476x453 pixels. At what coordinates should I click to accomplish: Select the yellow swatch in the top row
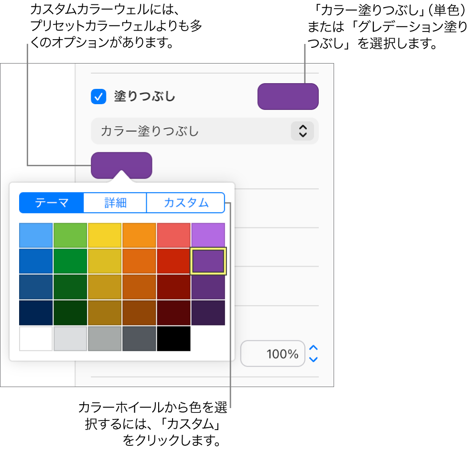click(x=105, y=235)
